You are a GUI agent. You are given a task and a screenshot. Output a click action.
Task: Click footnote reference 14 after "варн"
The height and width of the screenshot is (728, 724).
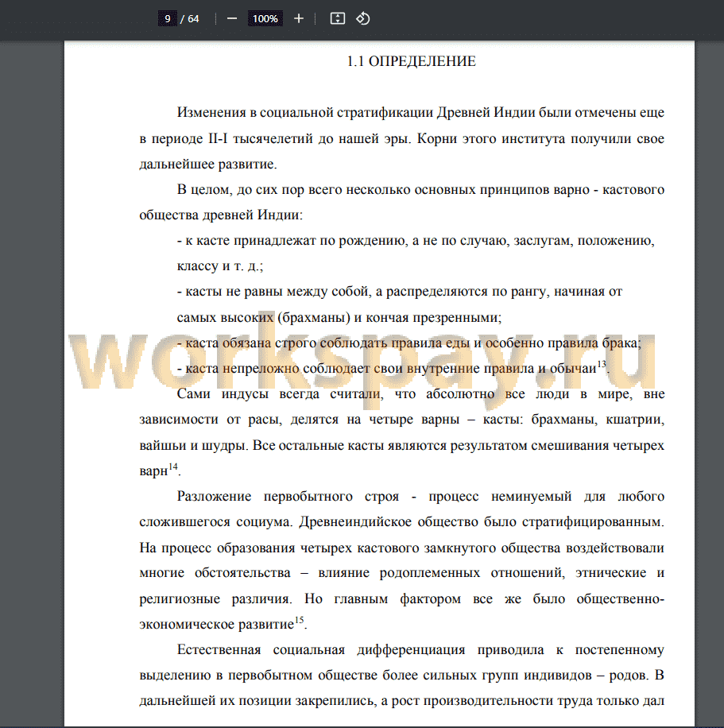(172, 467)
